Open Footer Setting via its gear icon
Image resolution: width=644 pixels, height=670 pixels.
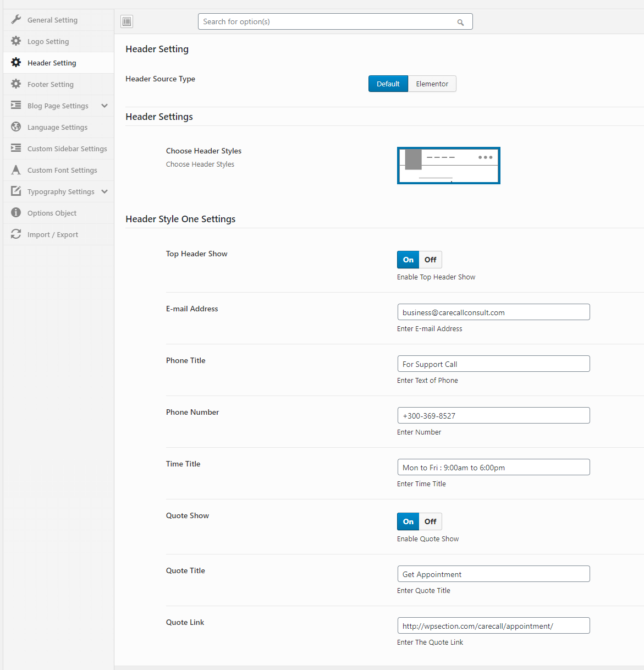point(16,84)
